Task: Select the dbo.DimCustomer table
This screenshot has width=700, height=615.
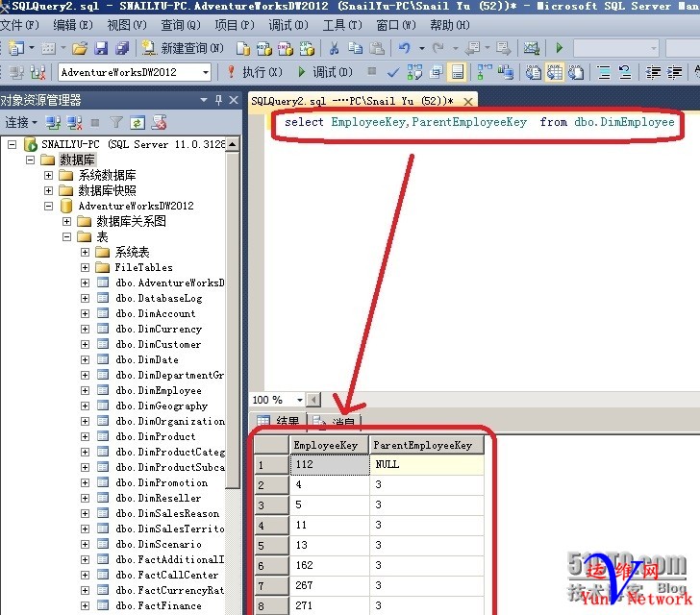Action: point(158,345)
